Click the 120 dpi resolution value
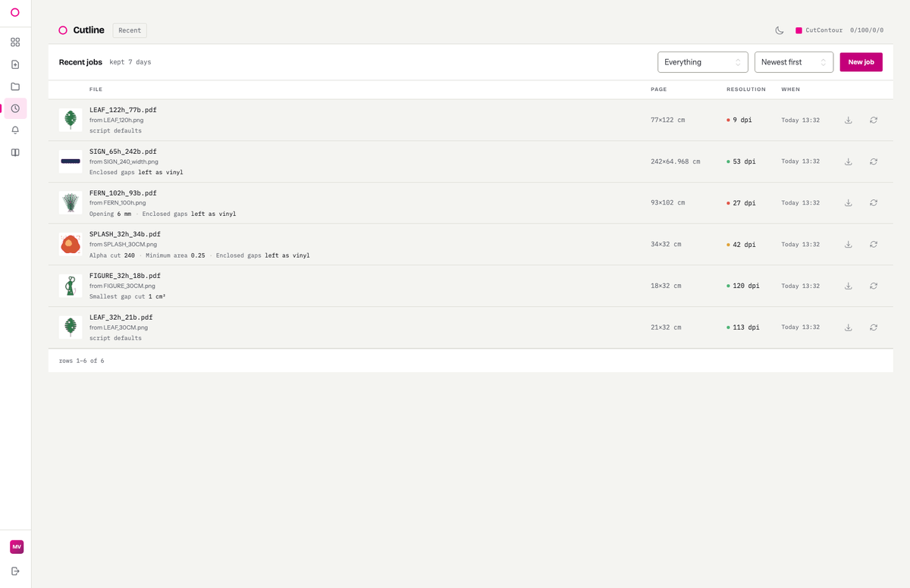 pyautogui.click(x=746, y=286)
